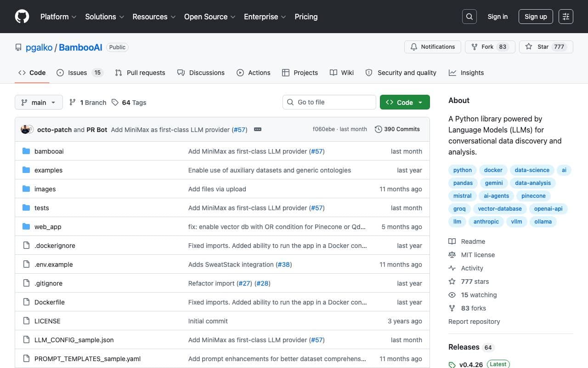View the 83 forks link
The image size is (588, 368).
coord(468,308)
